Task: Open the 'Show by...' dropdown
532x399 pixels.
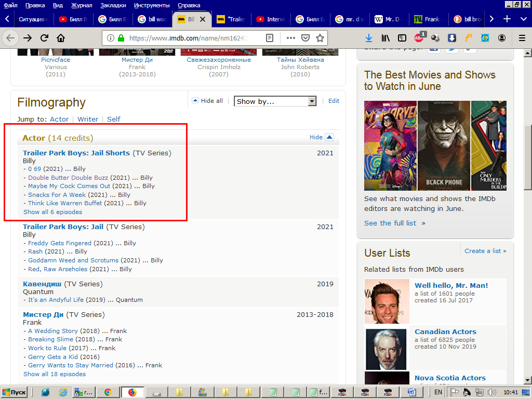Action: point(275,101)
